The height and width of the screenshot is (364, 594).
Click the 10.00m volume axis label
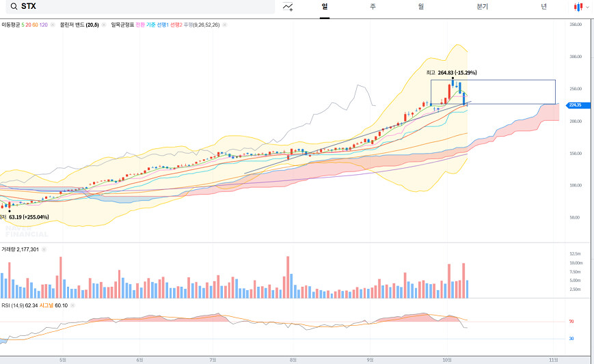576,263
